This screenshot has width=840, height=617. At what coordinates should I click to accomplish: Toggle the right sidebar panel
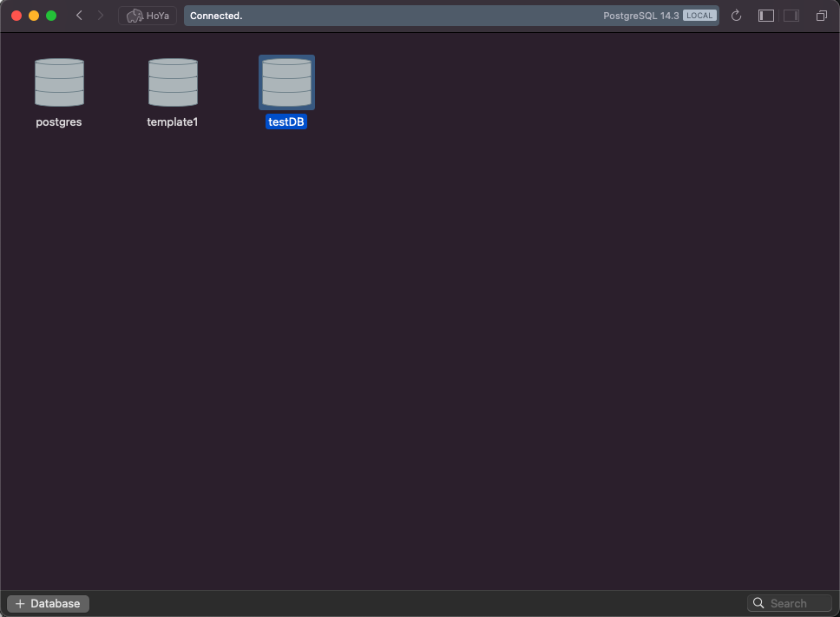pos(791,16)
